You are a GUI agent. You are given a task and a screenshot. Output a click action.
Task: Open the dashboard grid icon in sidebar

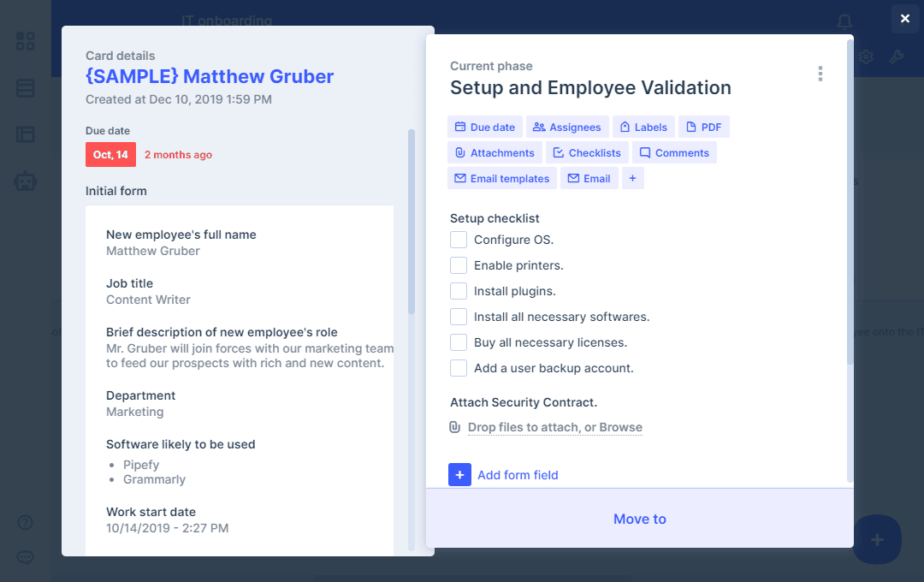click(x=26, y=41)
